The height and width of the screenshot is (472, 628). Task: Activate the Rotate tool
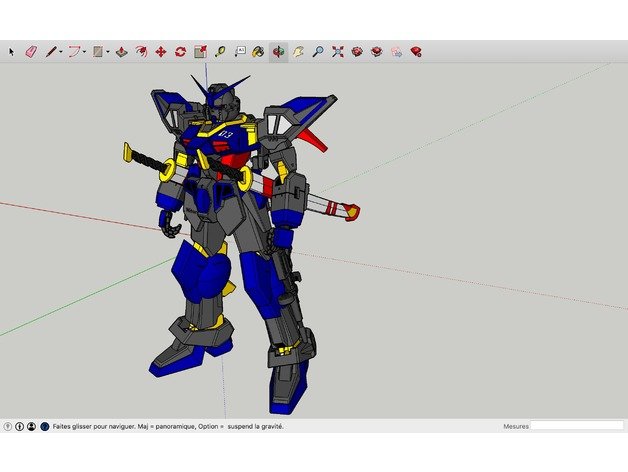[180, 51]
